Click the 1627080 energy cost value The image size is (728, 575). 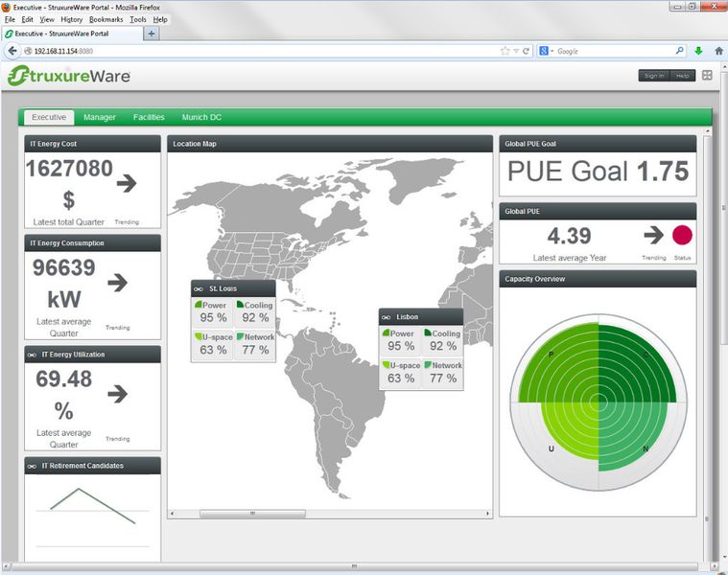[x=69, y=169]
